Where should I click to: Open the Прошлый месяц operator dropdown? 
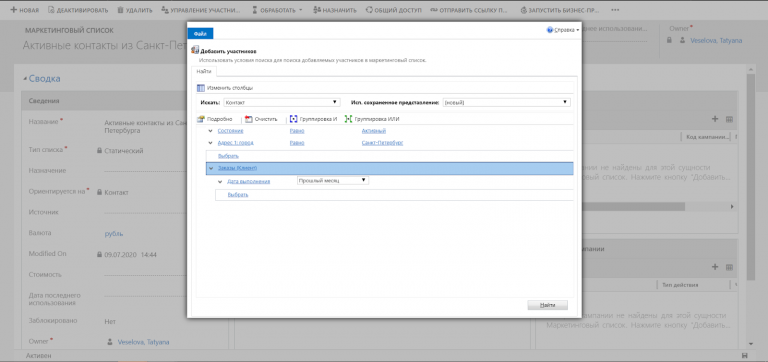coord(333,180)
